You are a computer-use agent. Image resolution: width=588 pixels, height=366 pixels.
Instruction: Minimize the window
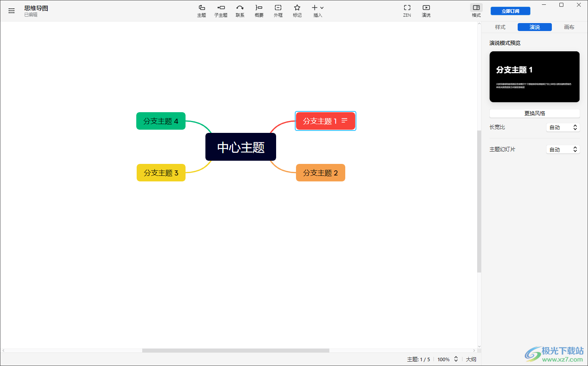tap(544, 5)
